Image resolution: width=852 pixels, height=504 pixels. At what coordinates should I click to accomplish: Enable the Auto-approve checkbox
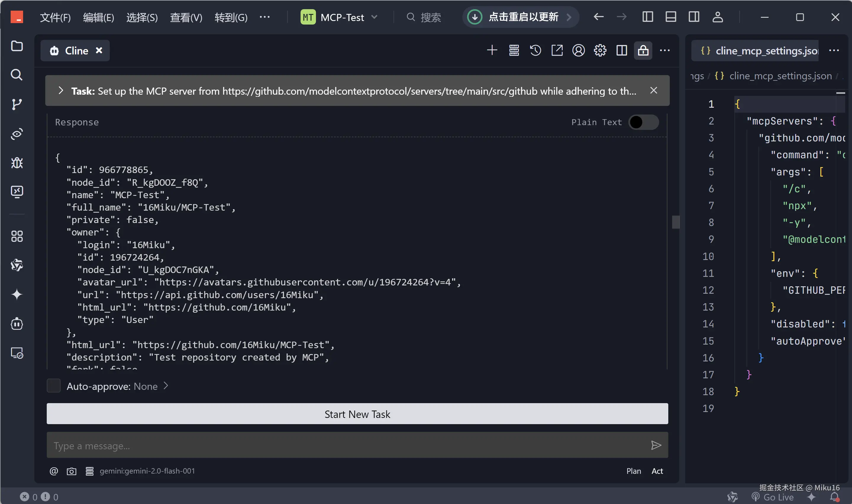pos(54,386)
